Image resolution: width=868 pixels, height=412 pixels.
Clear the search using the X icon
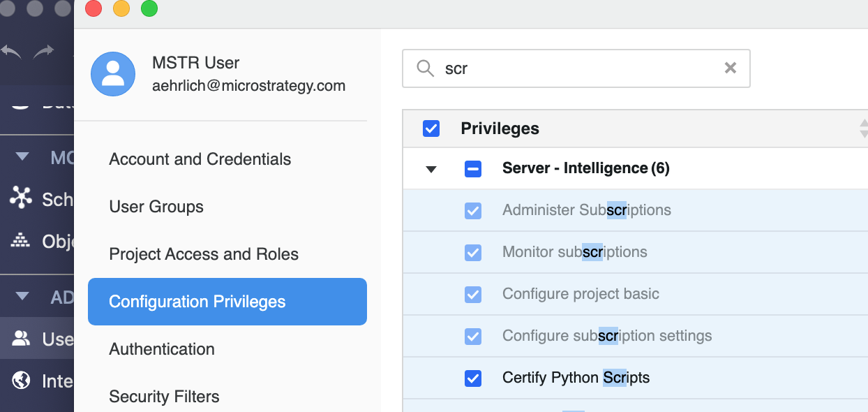click(x=730, y=68)
